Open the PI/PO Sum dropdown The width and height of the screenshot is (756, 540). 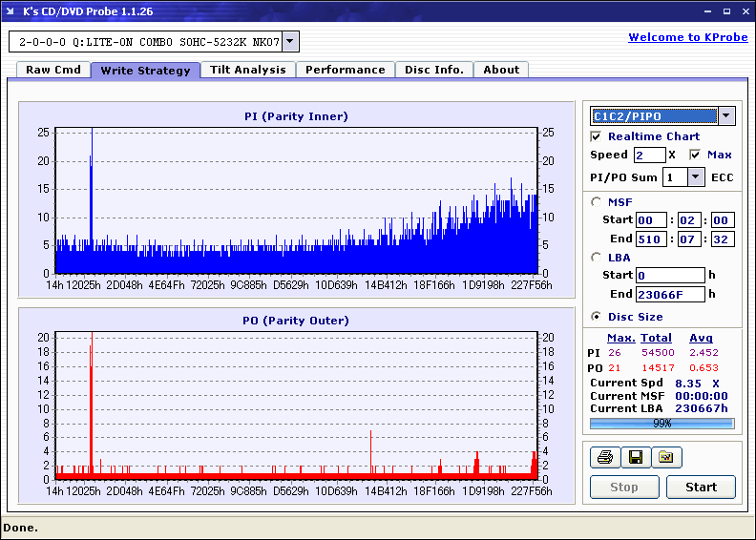(x=695, y=177)
